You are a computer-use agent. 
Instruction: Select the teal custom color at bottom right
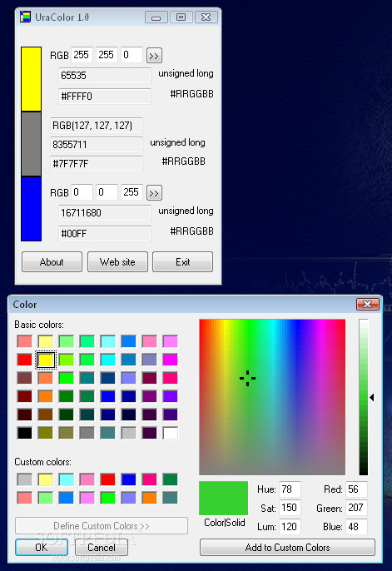pyautogui.click(x=171, y=498)
